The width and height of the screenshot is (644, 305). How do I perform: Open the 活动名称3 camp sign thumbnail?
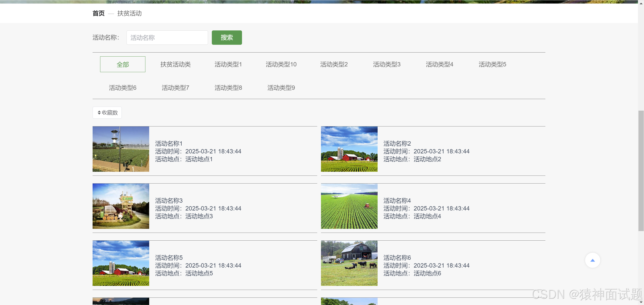point(121,206)
